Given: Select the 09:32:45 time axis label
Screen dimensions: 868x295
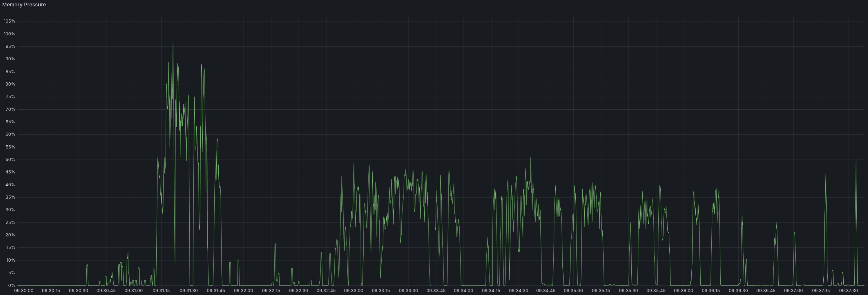Looking at the screenshot, I should pos(326,291).
